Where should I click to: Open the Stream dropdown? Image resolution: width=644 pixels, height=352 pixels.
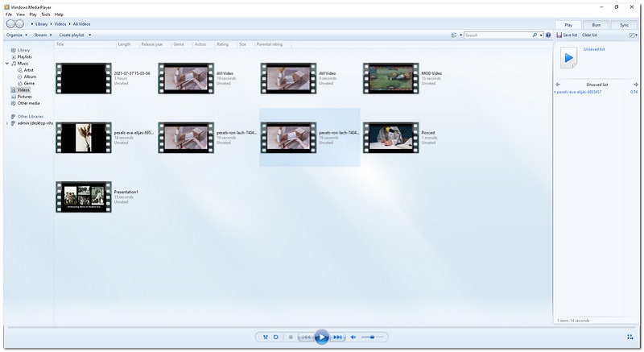pyautogui.click(x=43, y=35)
